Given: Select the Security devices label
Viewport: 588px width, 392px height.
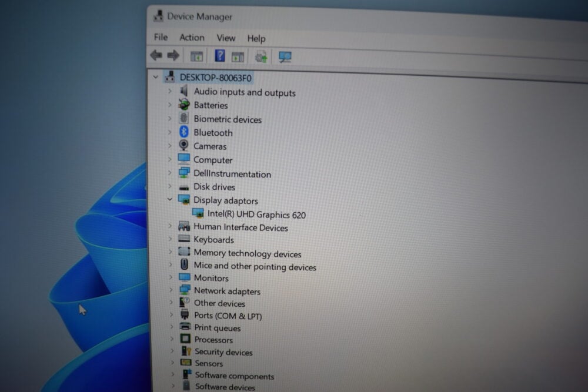Looking at the screenshot, I should pyautogui.click(x=223, y=352).
